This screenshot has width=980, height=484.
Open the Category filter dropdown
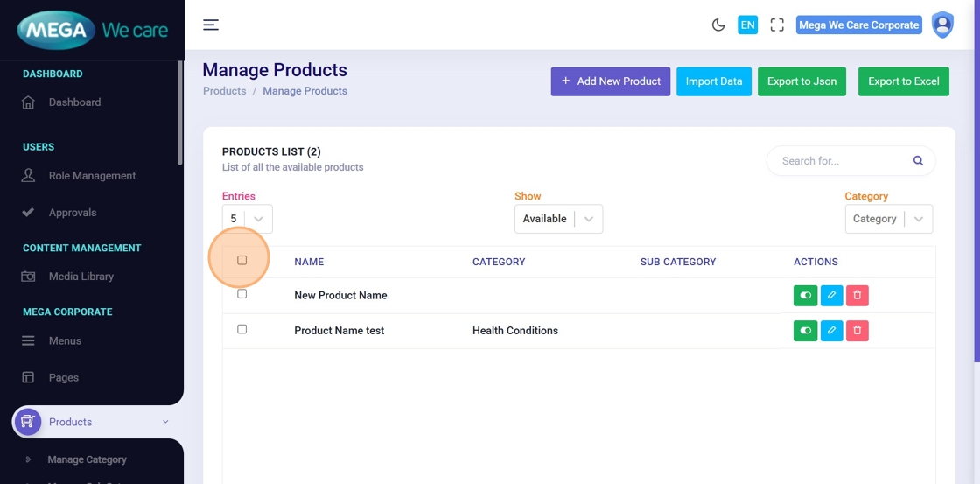(x=888, y=219)
